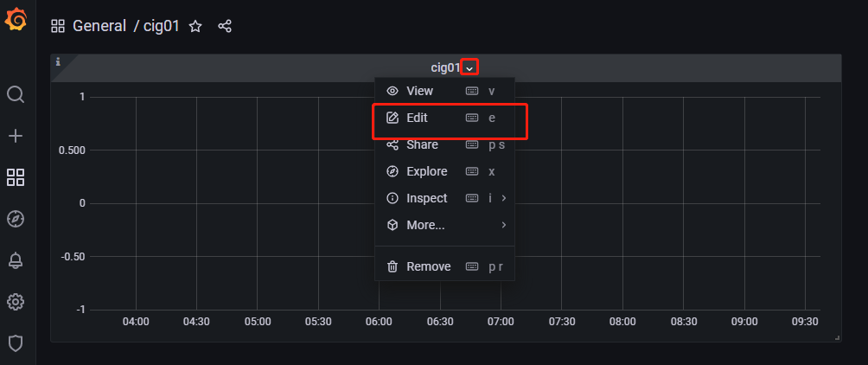868x365 pixels.
Task: Open the Alerting bell icon
Action: click(16, 260)
